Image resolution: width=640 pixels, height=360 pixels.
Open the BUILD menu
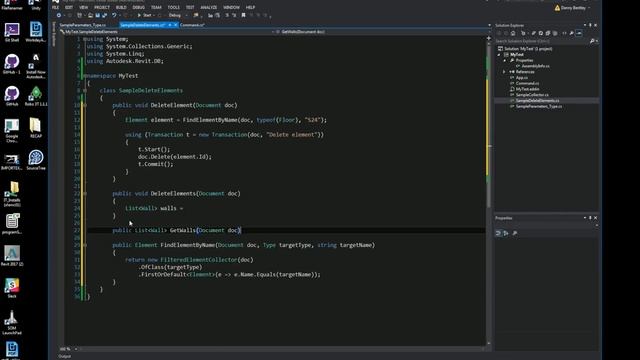[121, 7]
